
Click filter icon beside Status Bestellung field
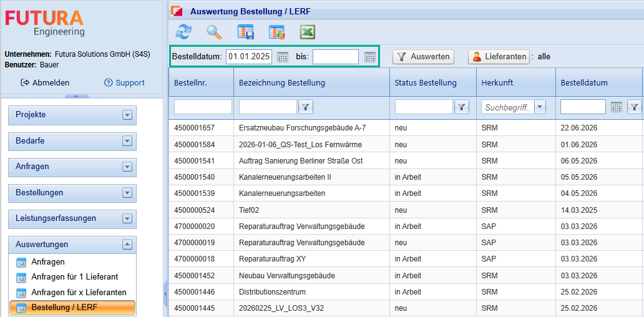(x=462, y=107)
